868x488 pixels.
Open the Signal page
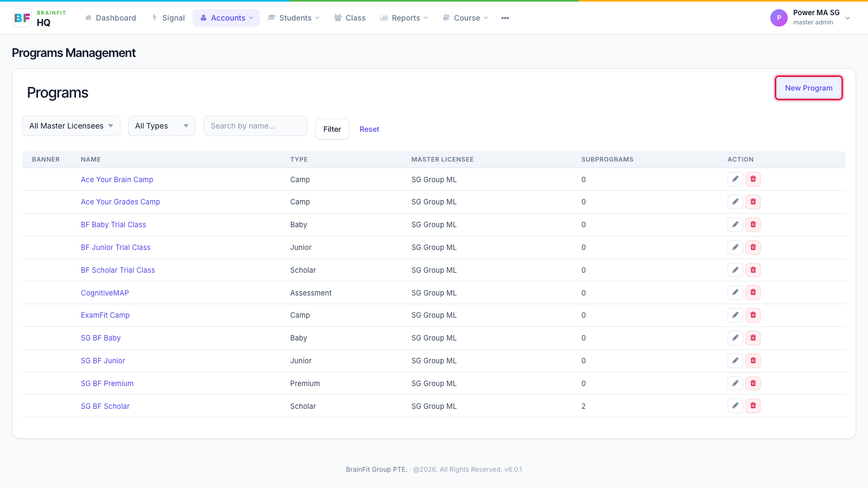coord(169,18)
